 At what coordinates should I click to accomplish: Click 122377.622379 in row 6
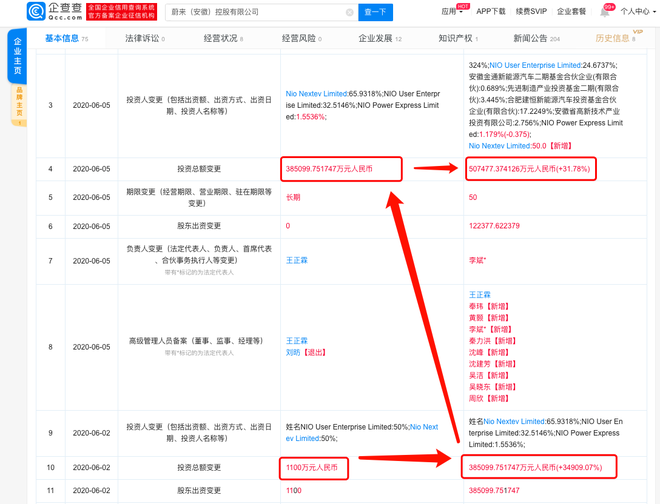(x=494, y=226)
